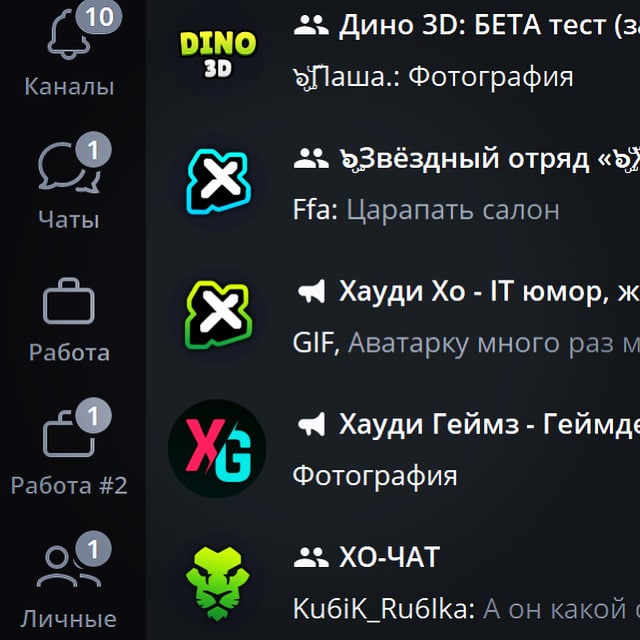Click the Ku6iK_Ru6lka message preview

[466, 609]
